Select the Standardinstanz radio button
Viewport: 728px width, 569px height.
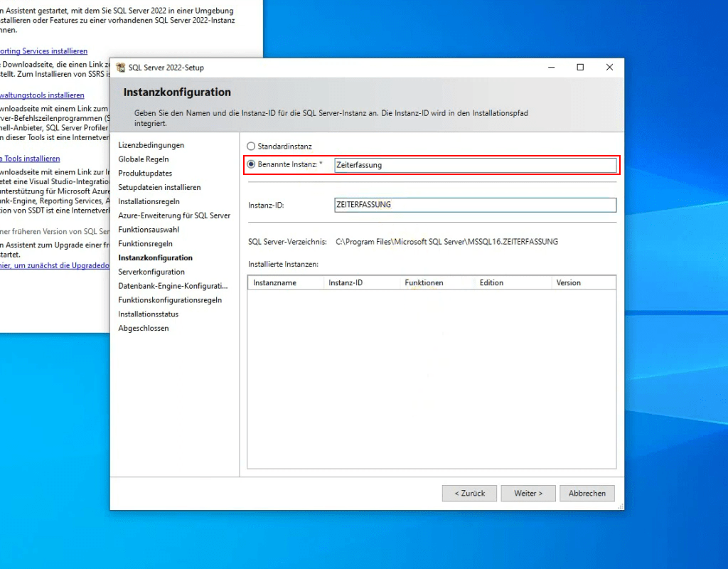pyautogui.click(x=251, y=147)
